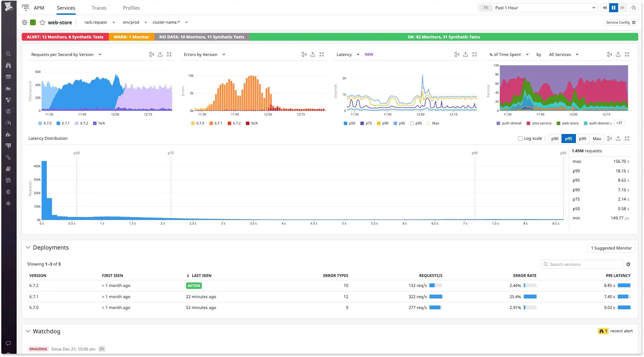The height and width of the screenshot is (357, 644).
Task: Switch to the Services tab
Action: coord(66,8)
